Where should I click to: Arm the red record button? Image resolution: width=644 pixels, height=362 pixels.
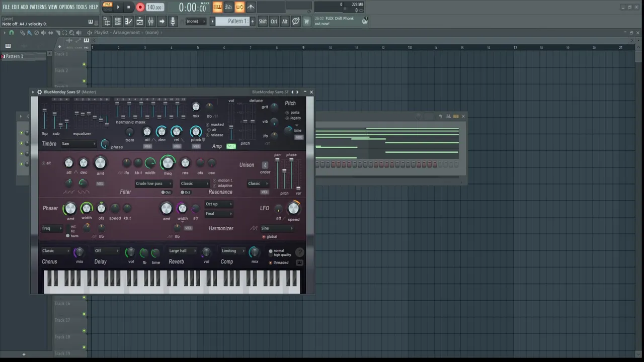[x=140, y=7]
